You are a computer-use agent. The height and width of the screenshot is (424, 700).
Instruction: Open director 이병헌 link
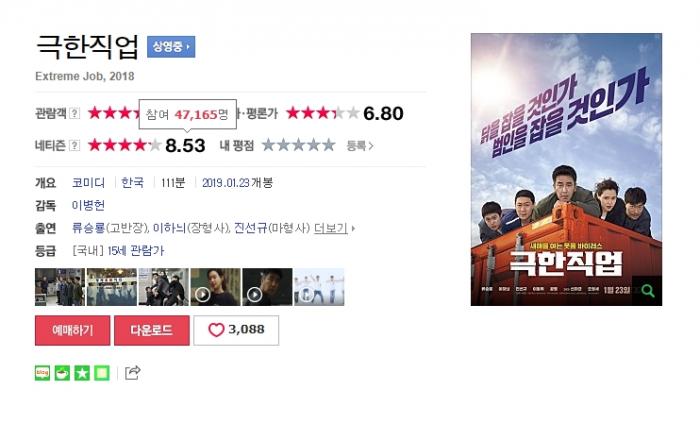tap(88, 205)
